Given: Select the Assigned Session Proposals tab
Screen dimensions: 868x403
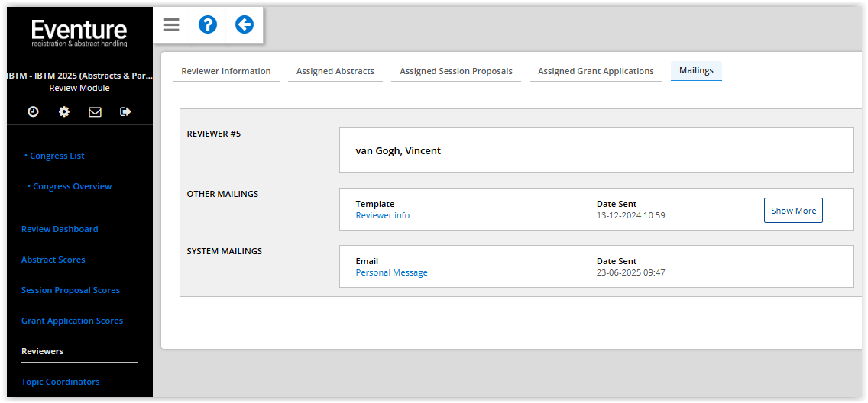Looking at the screenshot, I should pos(456,71).
